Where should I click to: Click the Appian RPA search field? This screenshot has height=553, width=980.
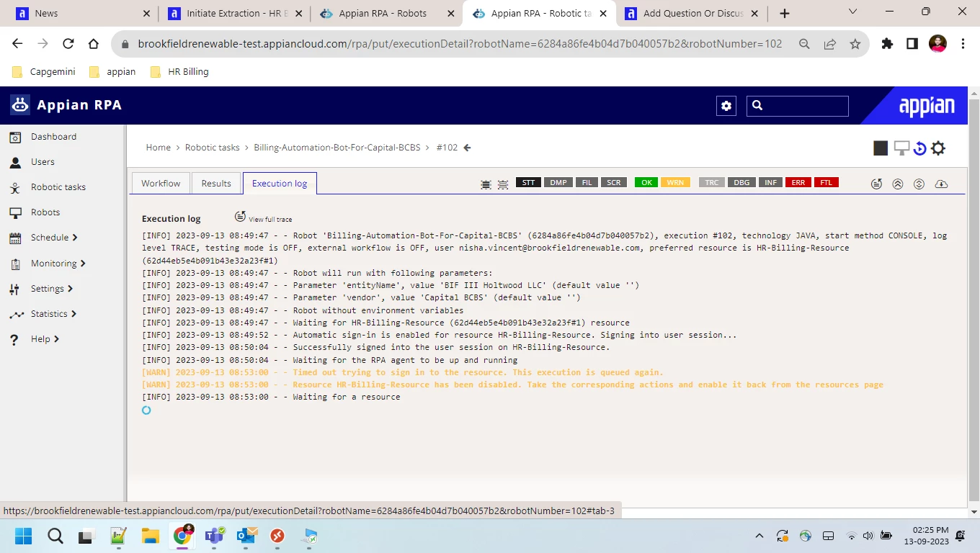pyautogui.click(x=798, y=106)
